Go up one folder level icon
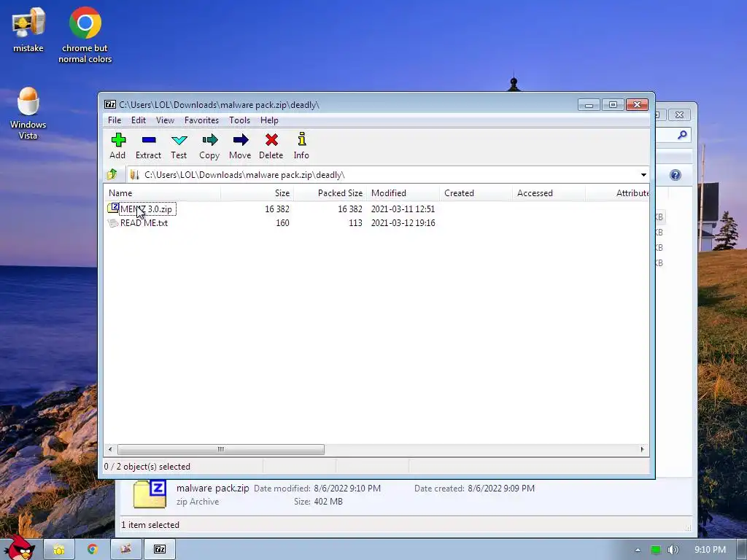 coord(112,174)
